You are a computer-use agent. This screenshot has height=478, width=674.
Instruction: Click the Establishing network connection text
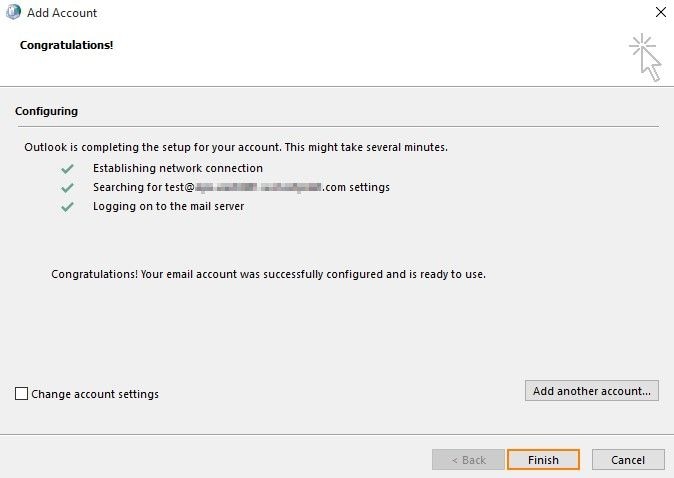tap(178, 168)
